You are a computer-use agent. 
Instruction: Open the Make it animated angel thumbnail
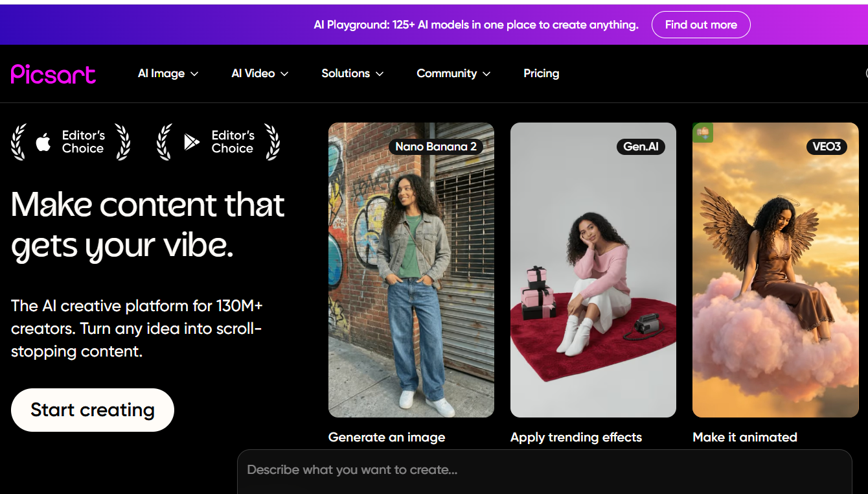click(x=775, y=270)
